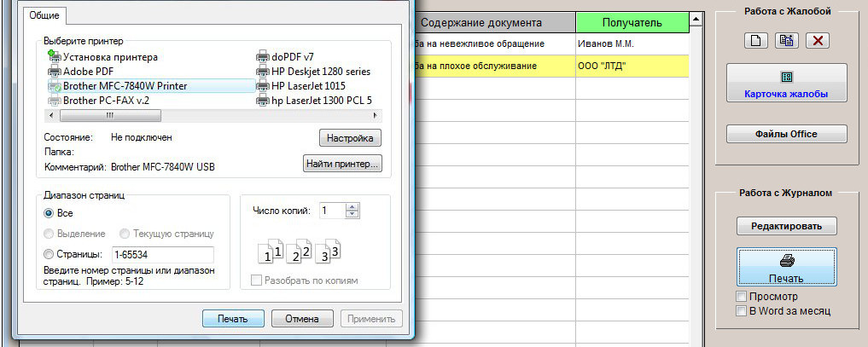Image resolution: width=868 pixels, height=347 pixels.
Task: Click the copy complaint icon
Action: coord(786,40)
